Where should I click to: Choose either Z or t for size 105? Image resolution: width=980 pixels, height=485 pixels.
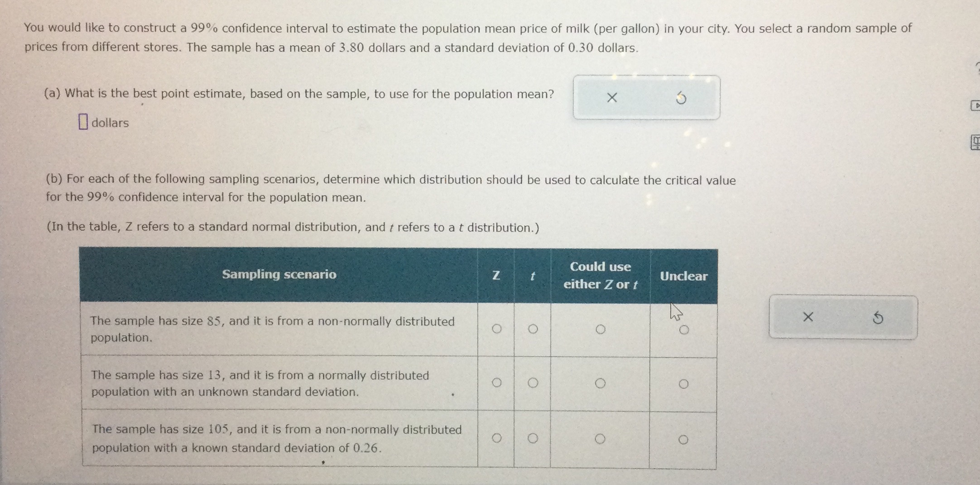pyautogui.click(x=601, y=437)
